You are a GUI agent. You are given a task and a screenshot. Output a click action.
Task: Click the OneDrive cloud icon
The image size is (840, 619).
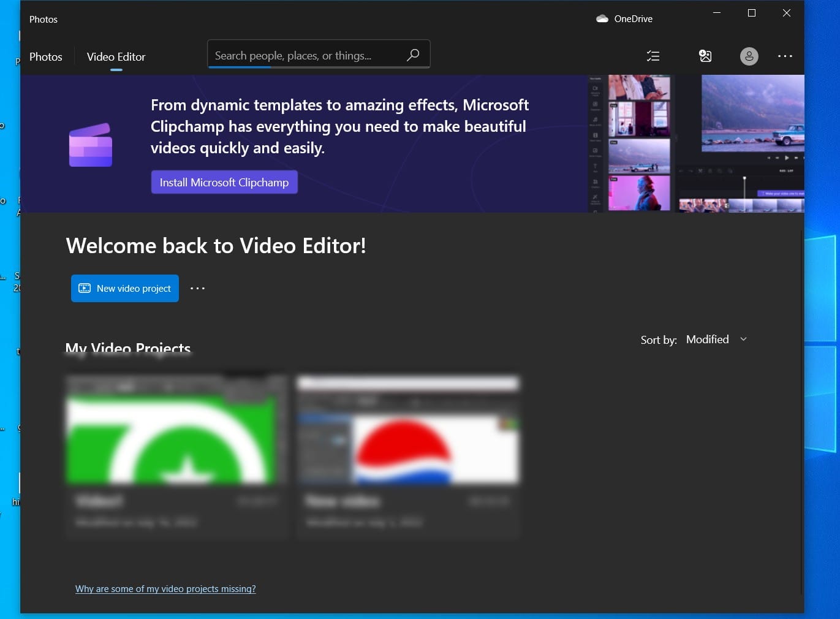pos(602,19)
